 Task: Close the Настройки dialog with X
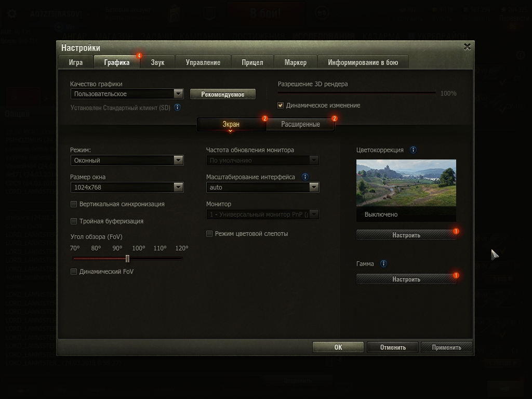pyautogui.click(x=467, y=47)
